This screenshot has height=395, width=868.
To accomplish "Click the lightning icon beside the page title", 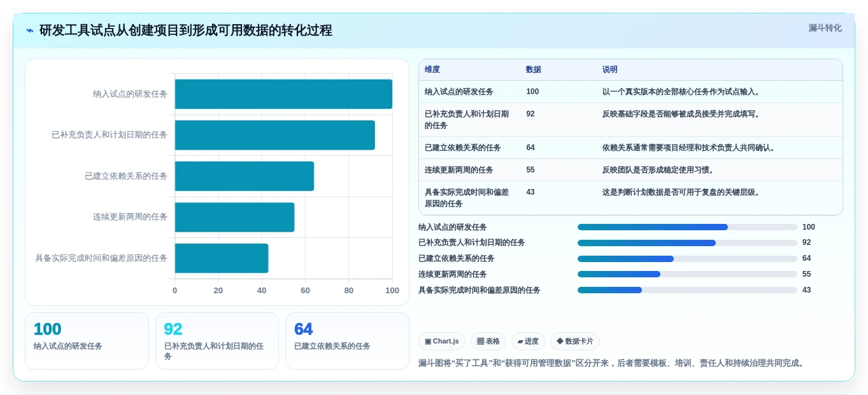I will [30, 31].
